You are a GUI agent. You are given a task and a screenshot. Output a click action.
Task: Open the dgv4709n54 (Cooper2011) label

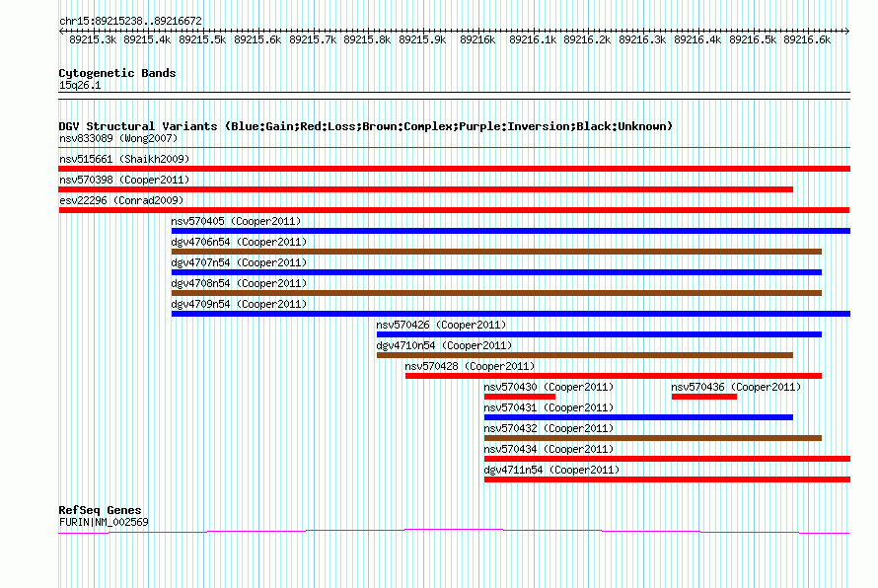[x=239, y=304]
